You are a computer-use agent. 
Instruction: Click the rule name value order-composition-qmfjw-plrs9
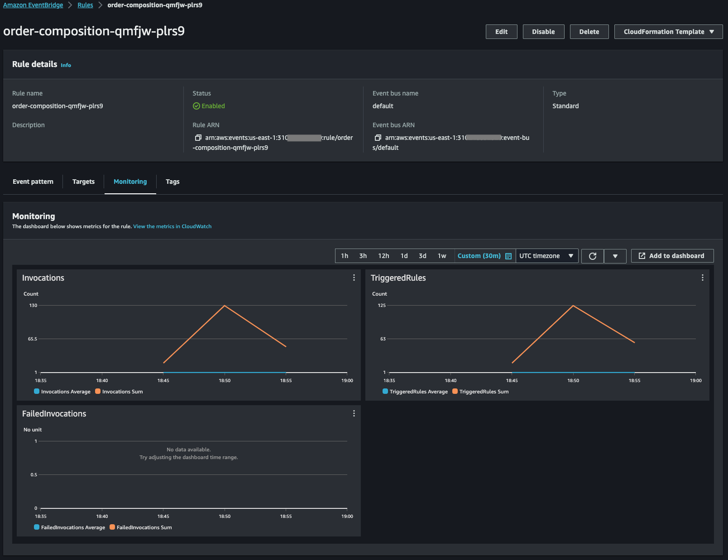pyautogui.click(x=57, y=106)
